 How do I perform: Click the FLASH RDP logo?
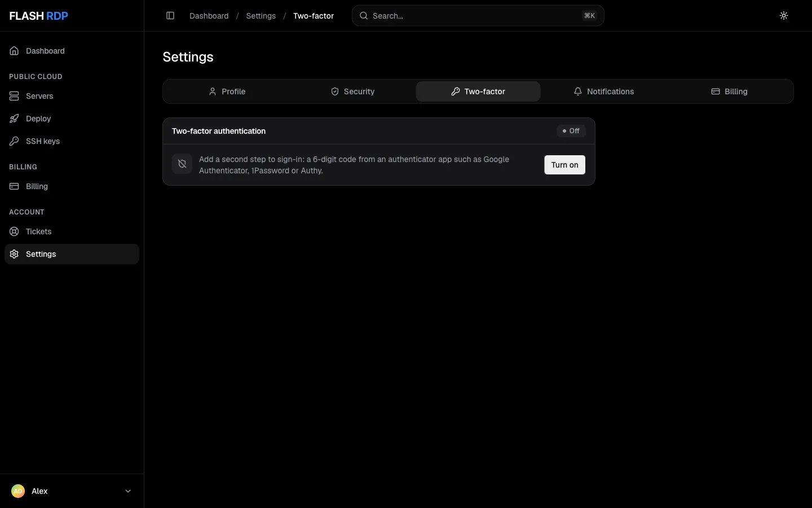coord(39,16)
